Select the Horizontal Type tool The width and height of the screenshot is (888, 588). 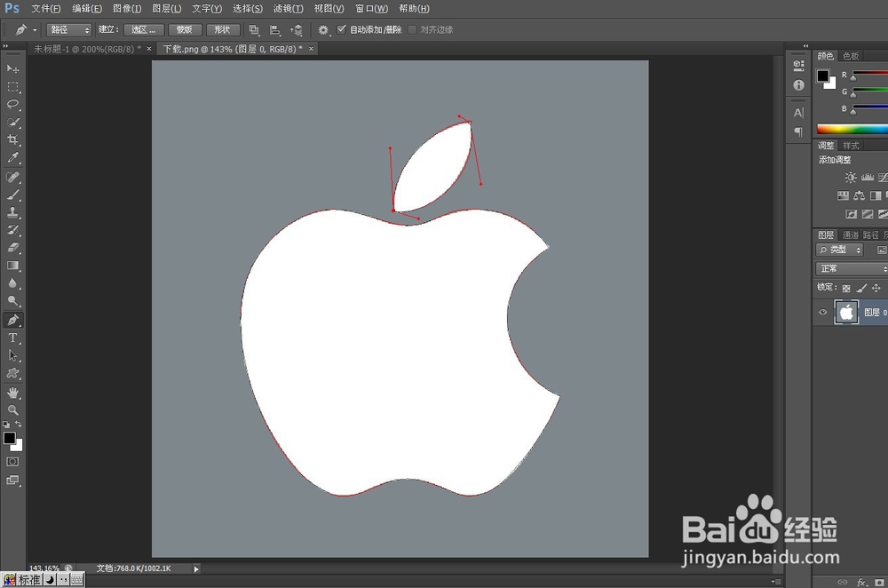(x=12, y=338)
